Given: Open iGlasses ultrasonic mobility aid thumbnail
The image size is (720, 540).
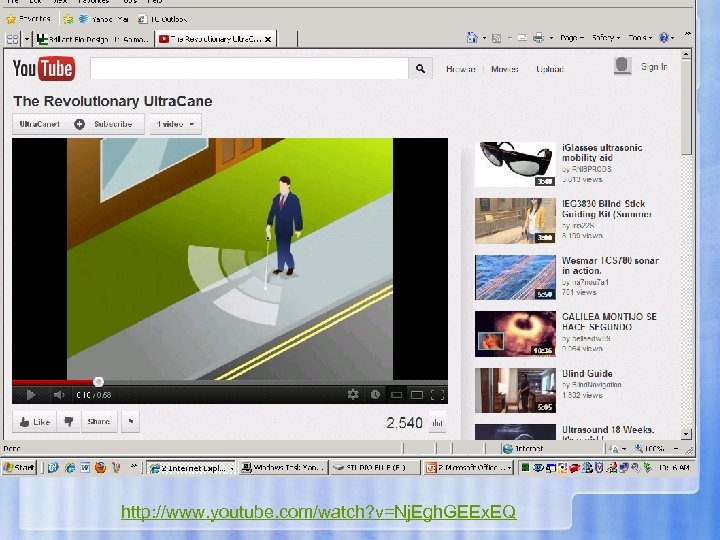Looking at the screenshot, I should coord(515,164).
